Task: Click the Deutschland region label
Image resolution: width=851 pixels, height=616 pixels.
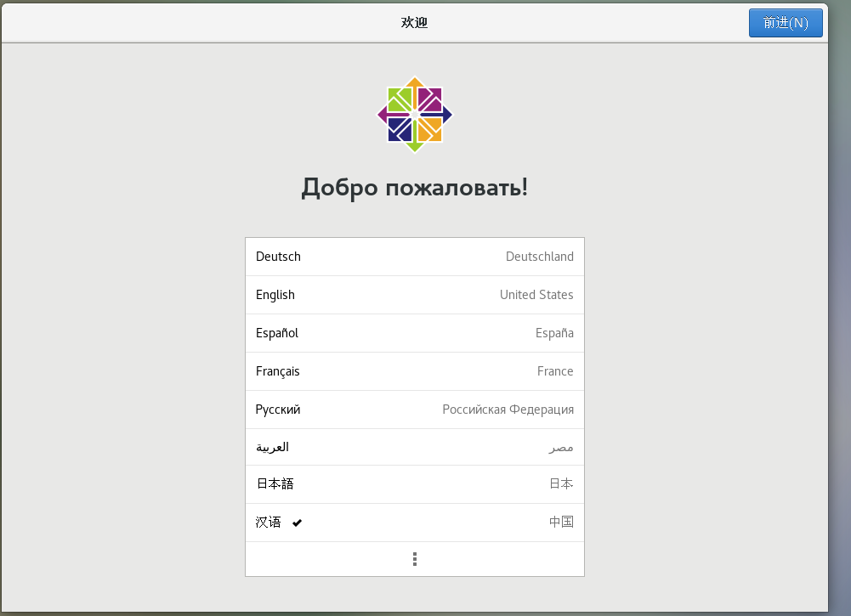Action: (x=540, y=257)
